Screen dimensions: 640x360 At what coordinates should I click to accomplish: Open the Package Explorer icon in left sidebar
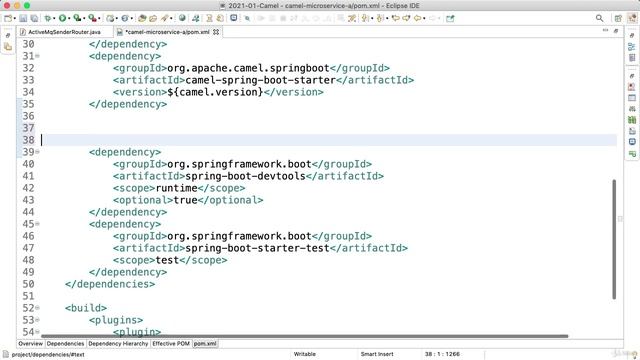click(8, 47)
